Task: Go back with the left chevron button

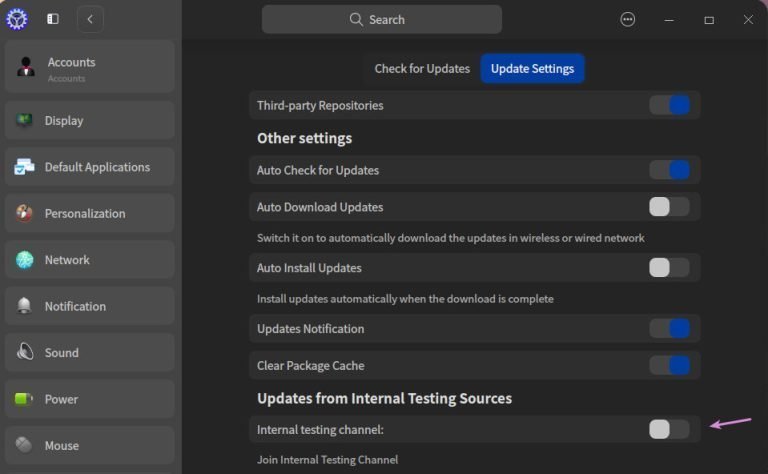Action: tap(90, 19)
